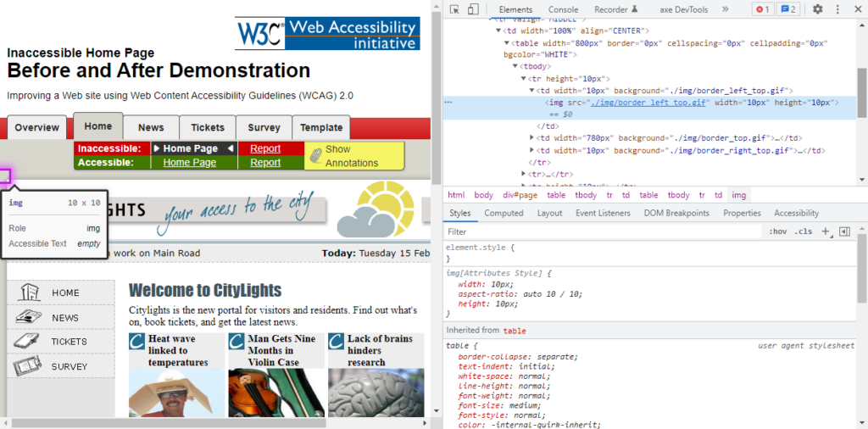Open the Survey page tab
The width and height of the screenshot is (868, 429).
click(x=264, y=127)
